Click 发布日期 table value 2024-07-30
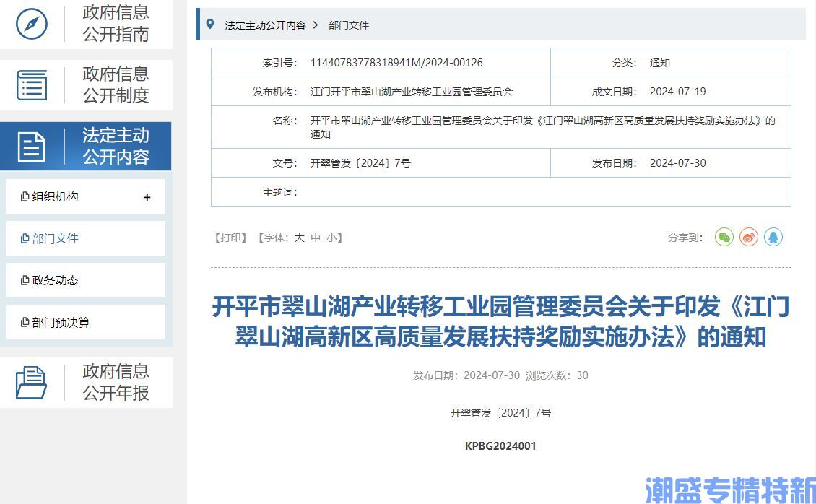This screenshot has width=816, height=504. tap(678, 163)
